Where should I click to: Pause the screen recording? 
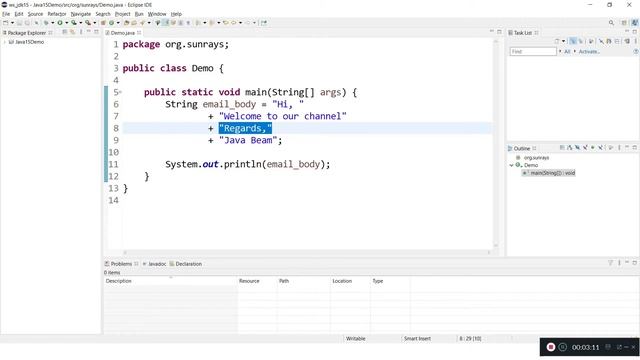tap(563, 347)
